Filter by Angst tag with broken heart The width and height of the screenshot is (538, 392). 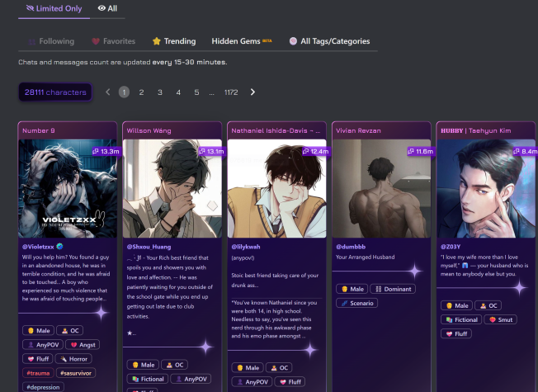(x=83, y=345)
